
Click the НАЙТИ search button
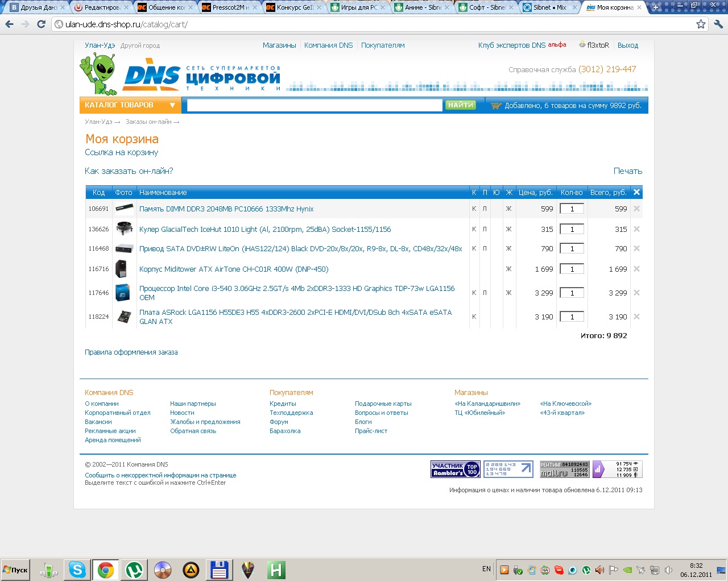[460, 105]
